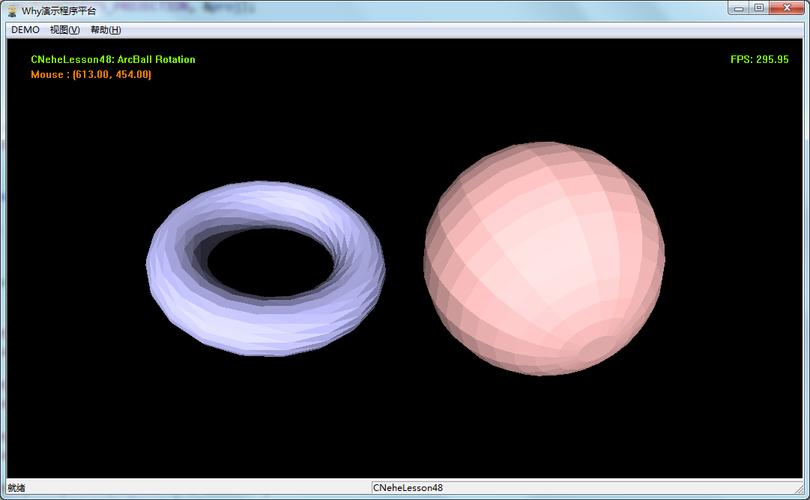
Task: Close the Why演示程序平台 window
Action: (786, 8)
